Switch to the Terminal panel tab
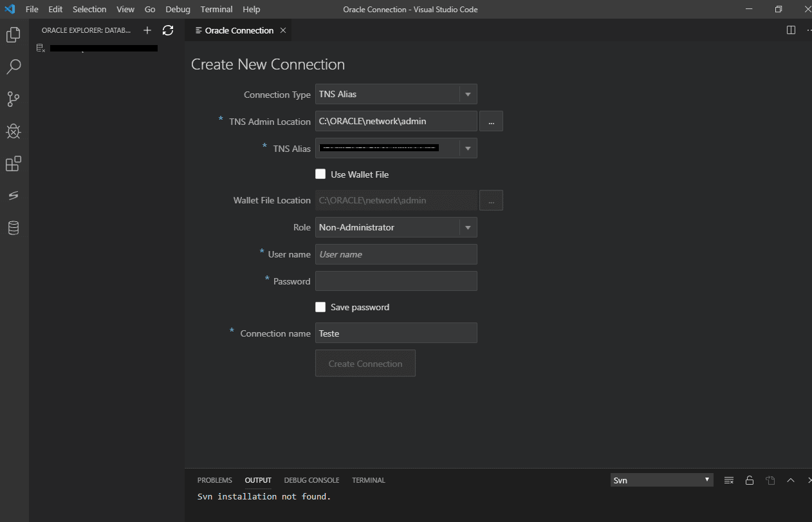Viewport: 812px width, 522px height. click(x=368, y=480)
